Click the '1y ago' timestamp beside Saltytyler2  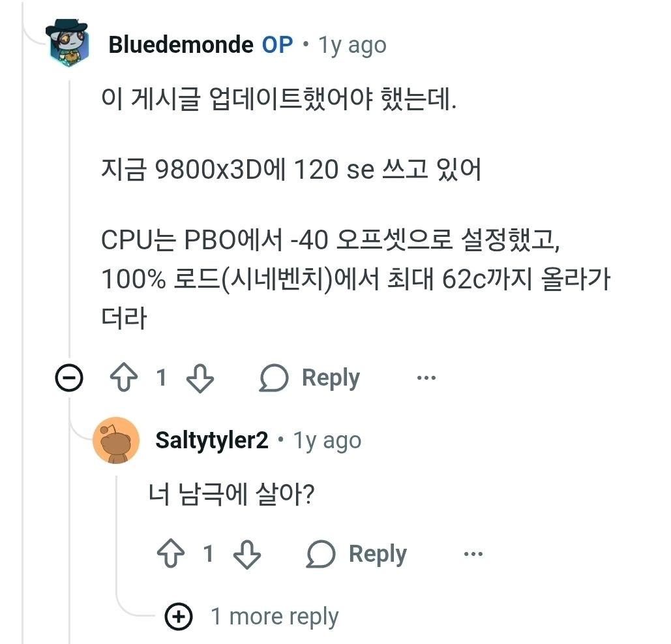(x=327, y=441)
